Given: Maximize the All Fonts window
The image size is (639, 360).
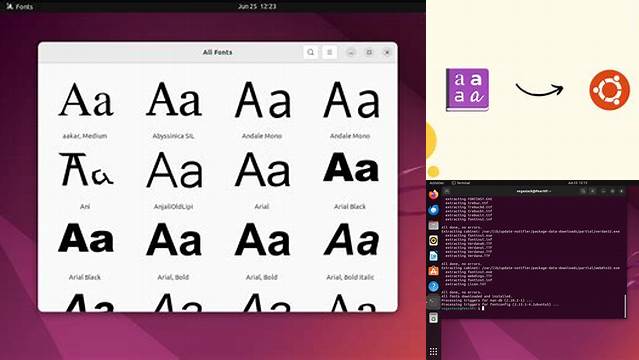Looking at the screenshot, I should click(x=369, y=52).
